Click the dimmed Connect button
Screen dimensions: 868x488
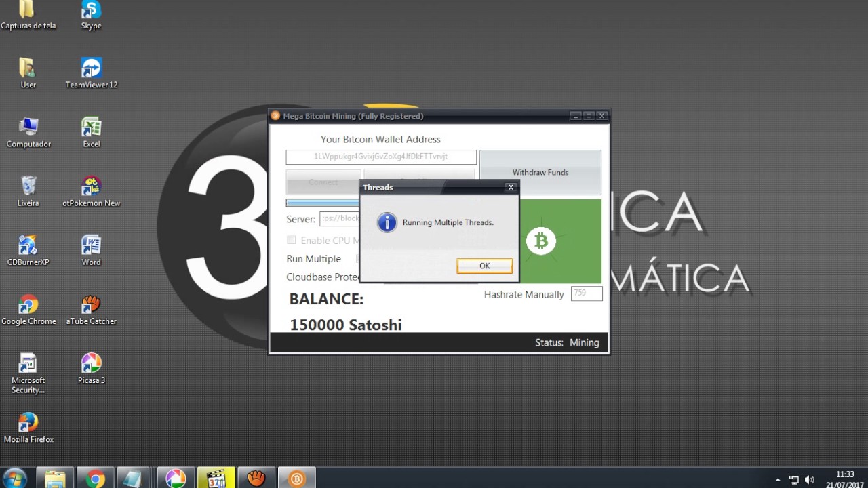point(323,182)
